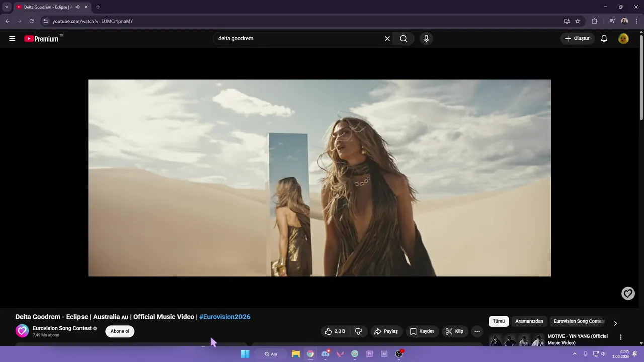Open the Chrome three-dot menu
Image resolution: width=644 pixels, height=362 pixels.
[x=636, y=21]
